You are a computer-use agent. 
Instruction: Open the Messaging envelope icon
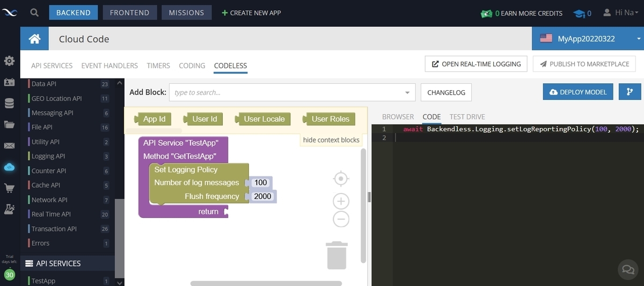tap(9, 146)
